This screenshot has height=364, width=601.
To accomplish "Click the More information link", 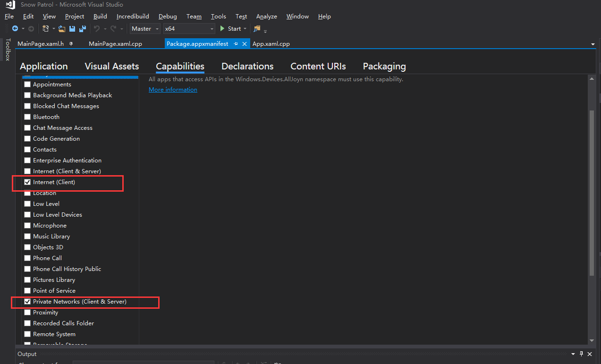I will coord(173,89).
